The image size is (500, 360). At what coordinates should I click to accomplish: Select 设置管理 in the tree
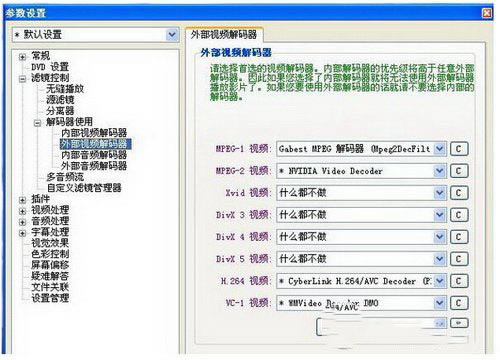50,298
